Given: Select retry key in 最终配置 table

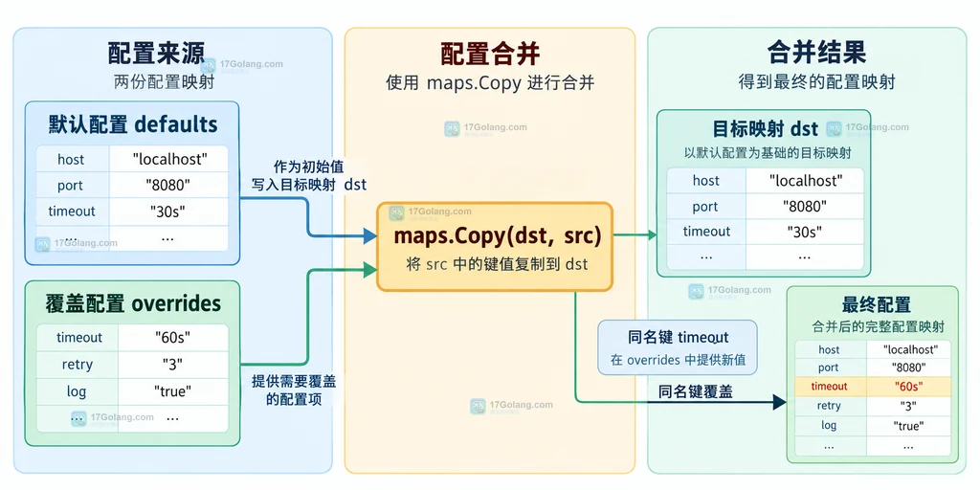Looking at the screenshot, I should coord(829,406).
